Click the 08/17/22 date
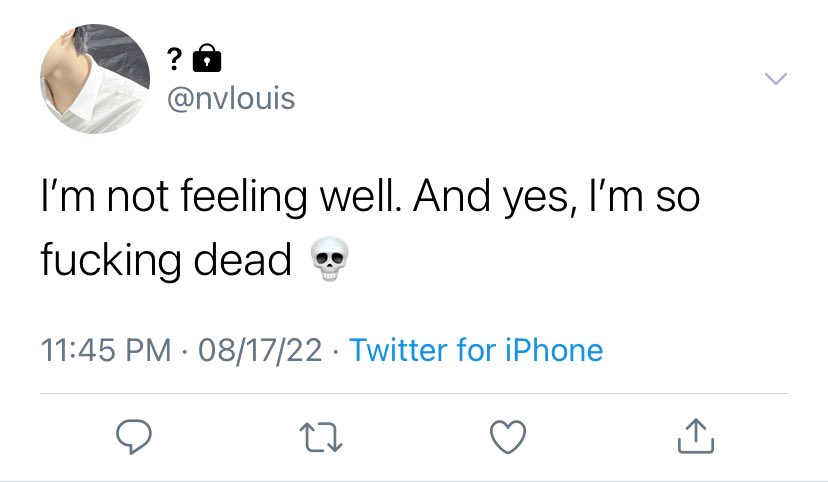The image size is (828, 482). click(260, 350)
